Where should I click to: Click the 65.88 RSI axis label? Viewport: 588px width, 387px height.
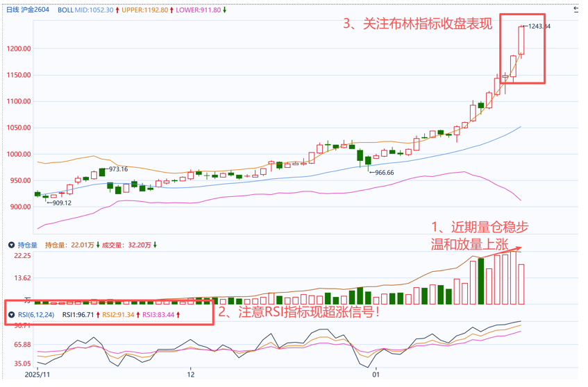(x=22, y=345)
